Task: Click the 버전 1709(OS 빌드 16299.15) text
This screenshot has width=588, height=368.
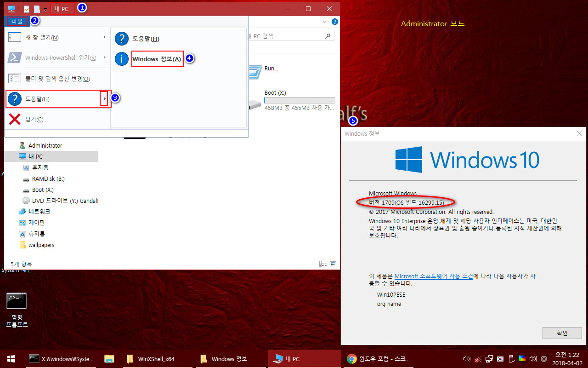Action: coord(407,202)
